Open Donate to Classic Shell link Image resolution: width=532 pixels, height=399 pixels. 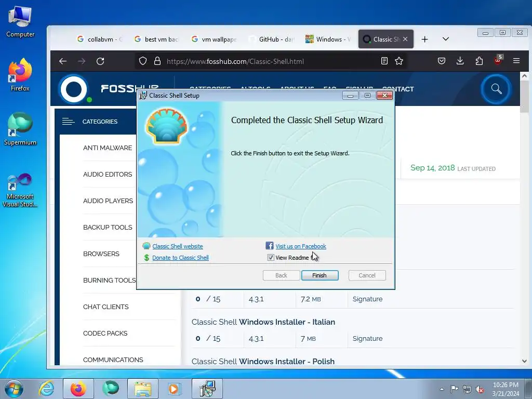180,258
